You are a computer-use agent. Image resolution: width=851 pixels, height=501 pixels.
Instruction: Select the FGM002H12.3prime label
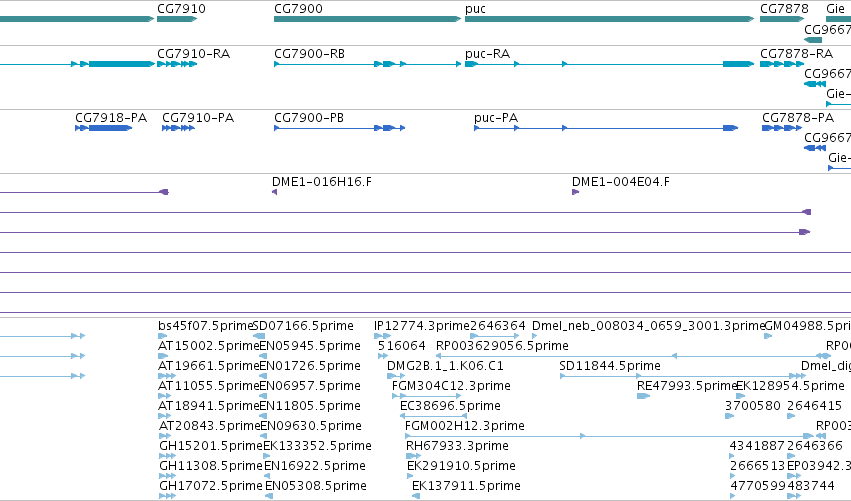[465, 426]
